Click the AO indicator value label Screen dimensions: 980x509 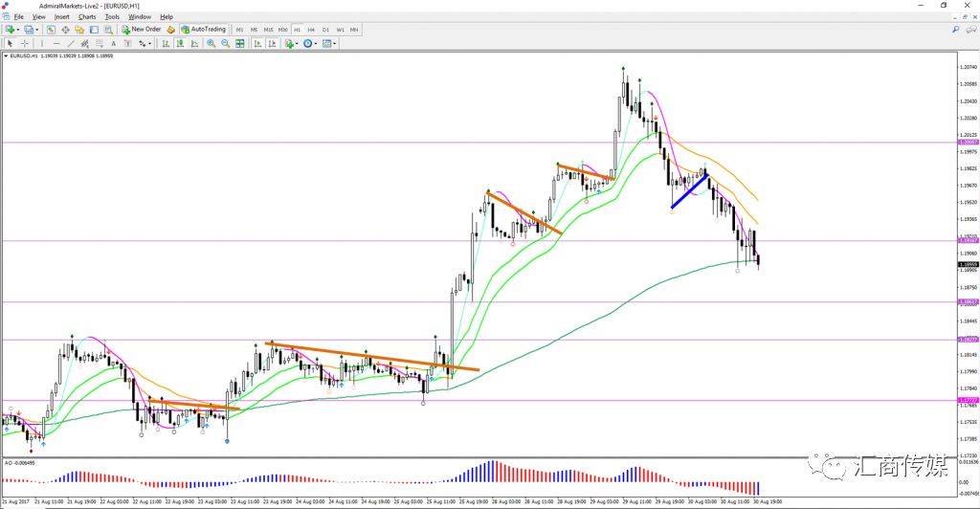pos(20,463)
